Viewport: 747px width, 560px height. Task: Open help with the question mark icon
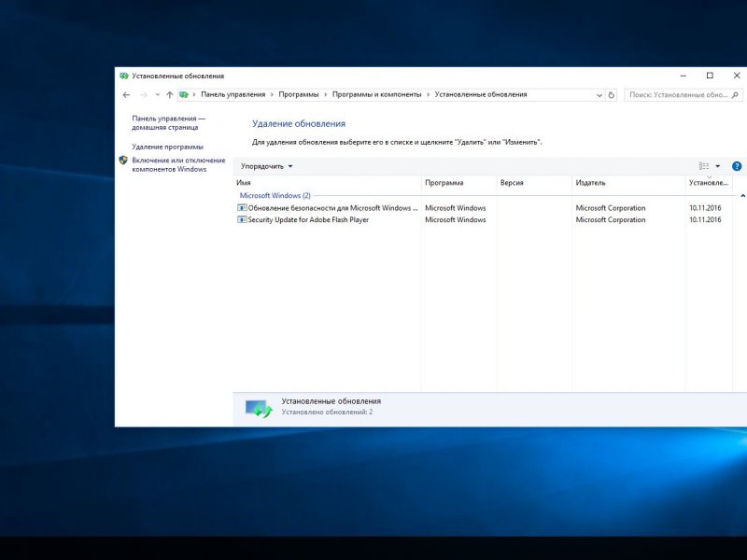coord(737,166)
